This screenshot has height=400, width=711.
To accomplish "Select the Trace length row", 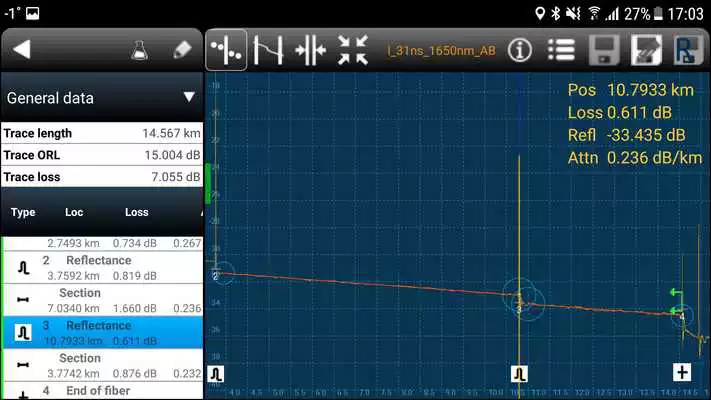I will (x=102, y=133).
